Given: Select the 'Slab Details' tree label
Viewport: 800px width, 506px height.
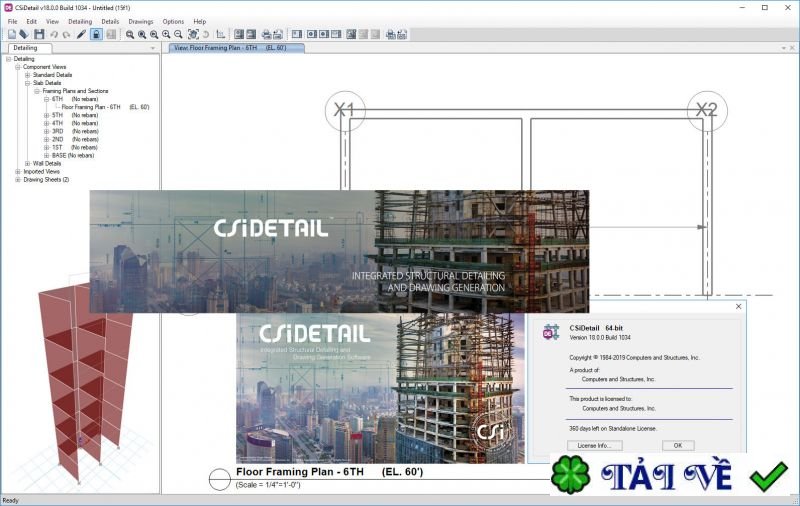Looking at the screenshot, I should (47, 83).
